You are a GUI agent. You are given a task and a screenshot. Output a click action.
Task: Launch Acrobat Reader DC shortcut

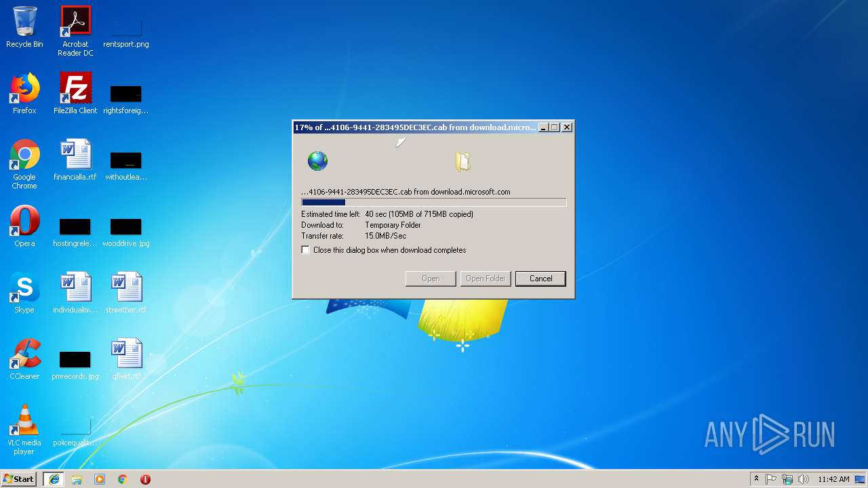(75, 31)
